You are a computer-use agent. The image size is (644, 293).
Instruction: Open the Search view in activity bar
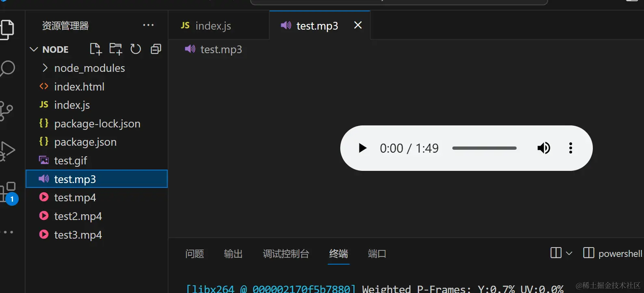coord(7,68)
